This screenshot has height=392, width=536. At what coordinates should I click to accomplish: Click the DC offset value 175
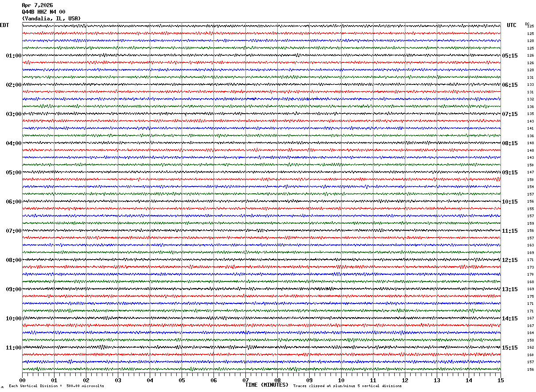[530, 296]
